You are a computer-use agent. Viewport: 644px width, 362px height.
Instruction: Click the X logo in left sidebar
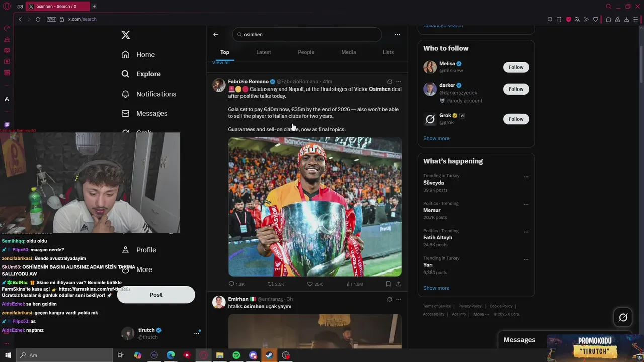coord(126,35)
